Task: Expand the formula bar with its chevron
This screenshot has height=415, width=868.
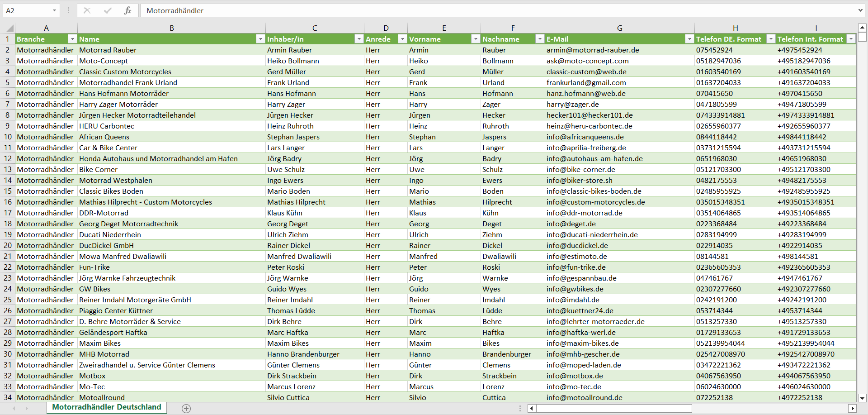Action: click(x=860, y=10)
